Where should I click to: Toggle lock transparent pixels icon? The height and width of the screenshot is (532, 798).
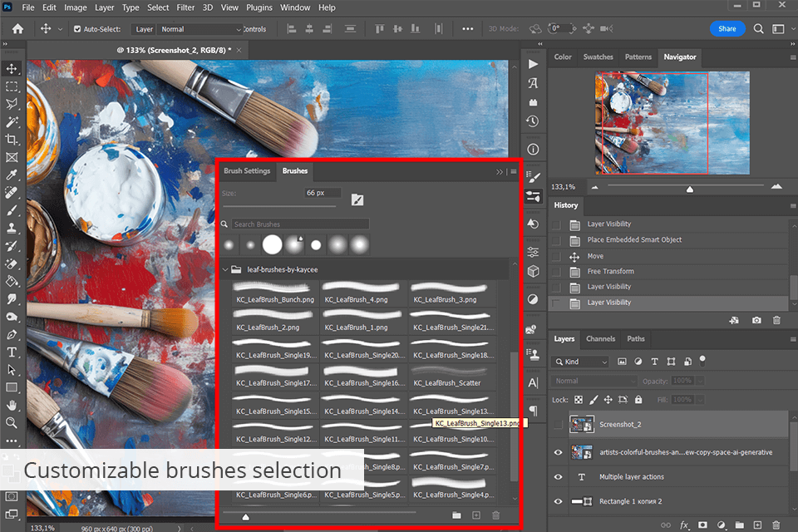[x=579, y=400]
